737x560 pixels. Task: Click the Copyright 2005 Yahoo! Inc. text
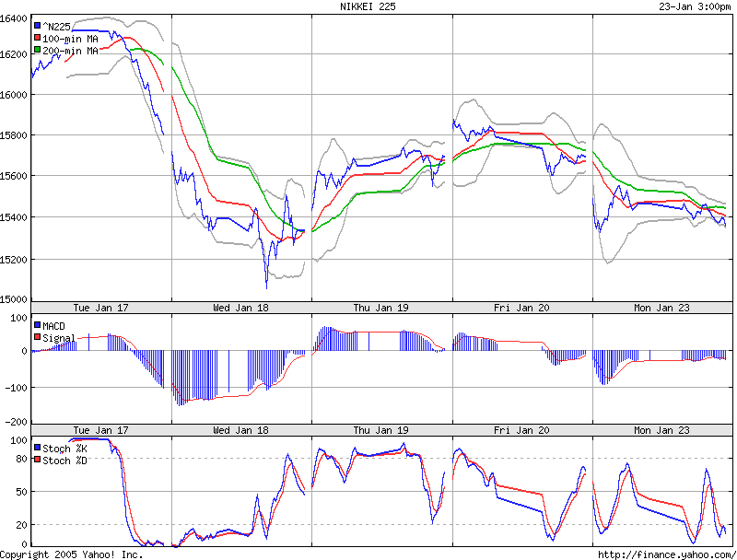coord(72,554)
